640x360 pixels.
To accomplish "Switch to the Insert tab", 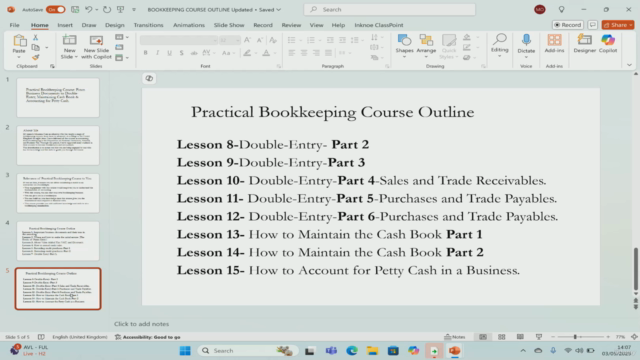I will click(65, 25).
